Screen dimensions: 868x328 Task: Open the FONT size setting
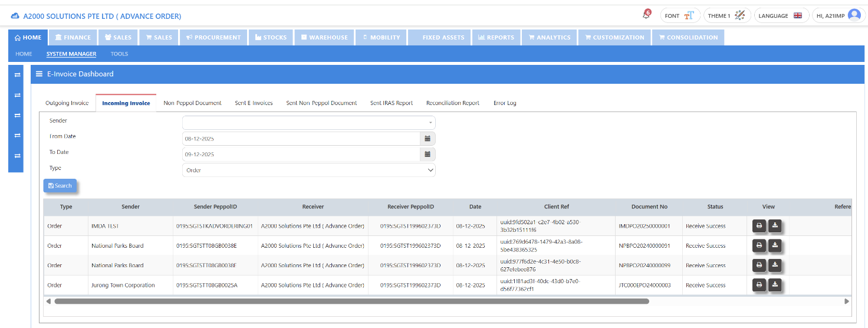(x=680, y=16)
